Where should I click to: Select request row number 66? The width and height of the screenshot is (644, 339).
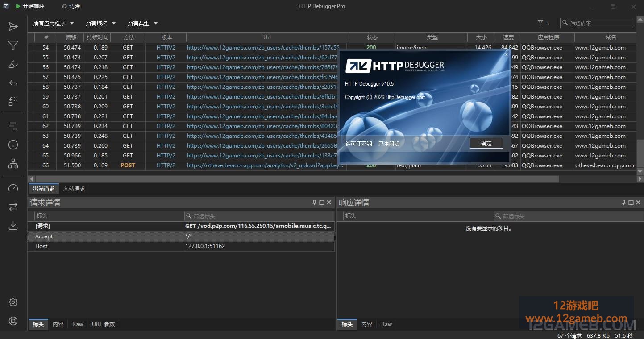click(332, 165)
